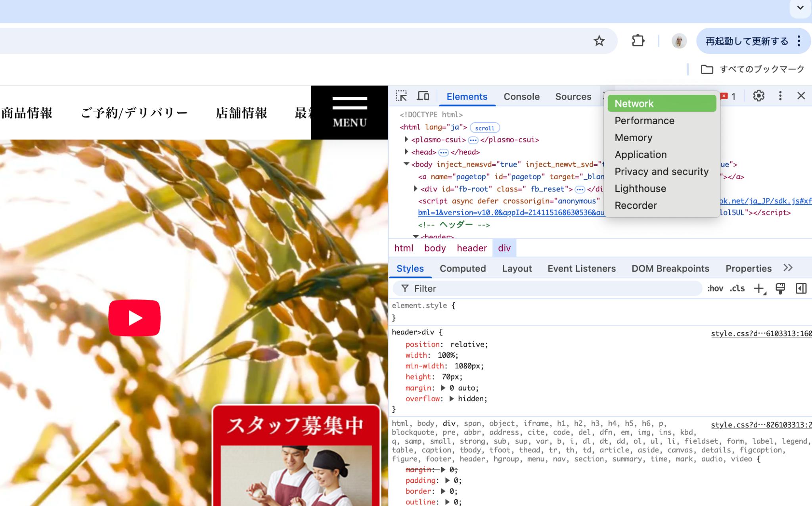812x506 pixels.
Task: Toggle the .cls class editor
Action: point(737,289)
